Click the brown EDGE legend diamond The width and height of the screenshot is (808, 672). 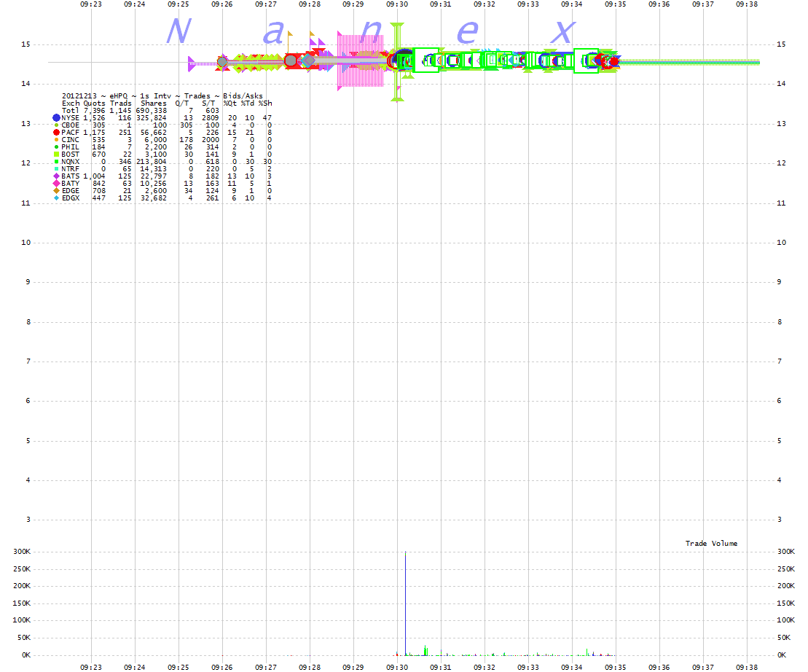(57, 191)
